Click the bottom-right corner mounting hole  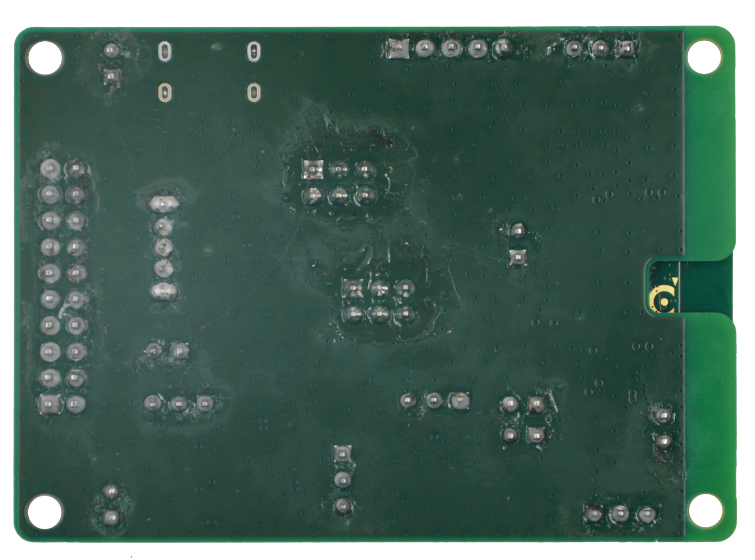tap(703, 511)
